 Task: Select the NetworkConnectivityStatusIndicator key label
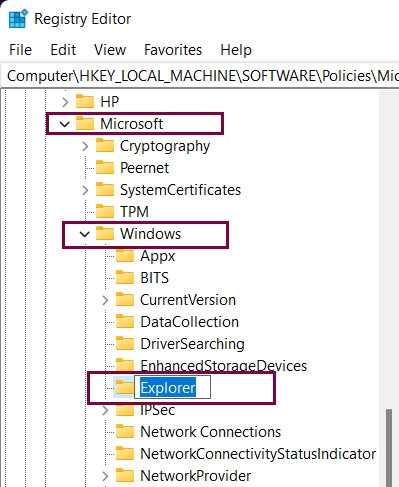pyautogui.click(x=258, y=454)
